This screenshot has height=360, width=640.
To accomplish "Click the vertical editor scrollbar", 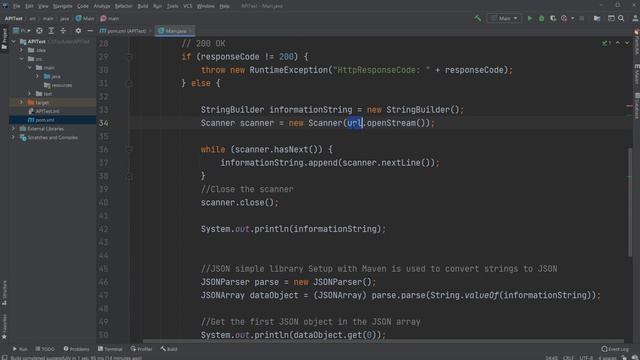I will pos(630,202).
